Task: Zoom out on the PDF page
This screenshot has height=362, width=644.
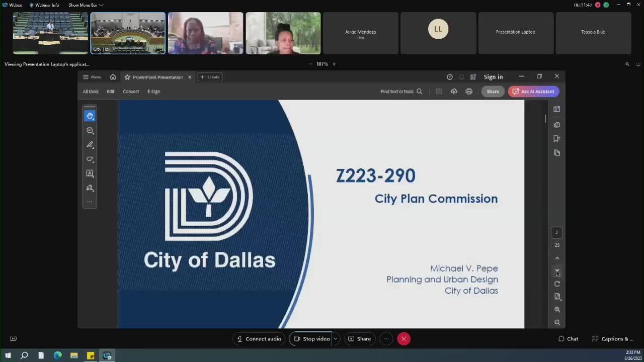Action: [557, 322]
